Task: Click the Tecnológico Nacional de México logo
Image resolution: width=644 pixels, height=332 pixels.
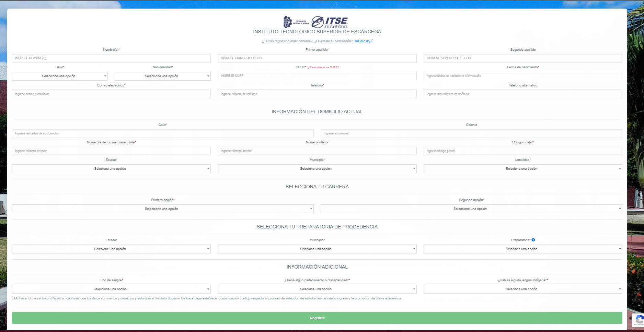Action: [296, 22]
